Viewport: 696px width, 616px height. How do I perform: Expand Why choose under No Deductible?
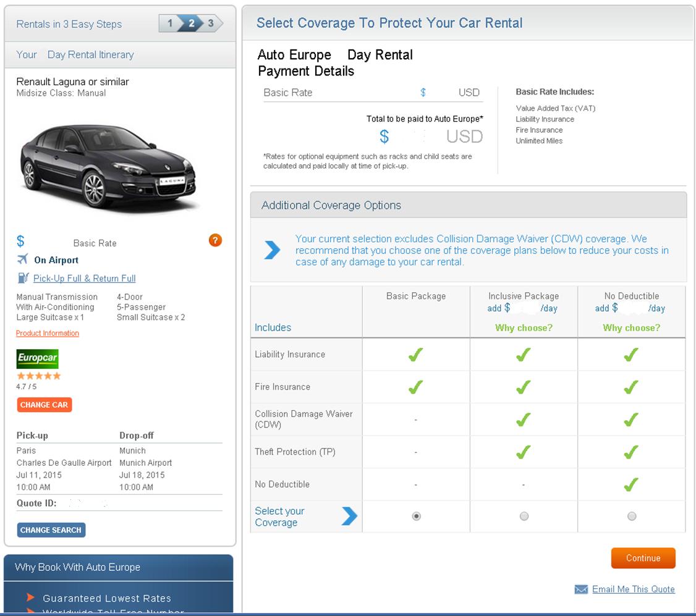click(631, 327)
